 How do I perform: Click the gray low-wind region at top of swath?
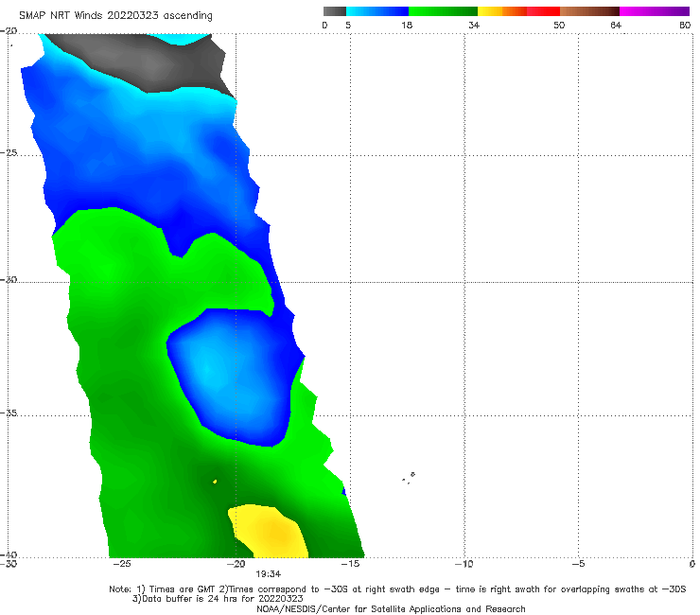pos(148,61)
